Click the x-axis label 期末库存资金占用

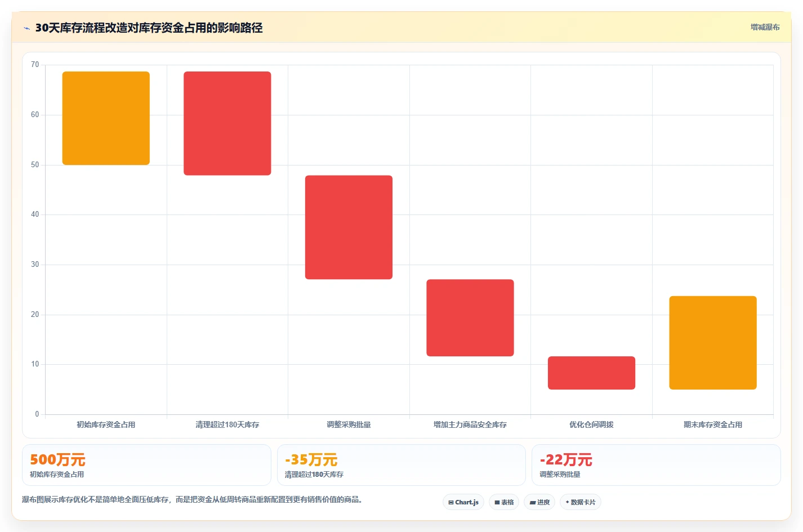pos(713,424)
